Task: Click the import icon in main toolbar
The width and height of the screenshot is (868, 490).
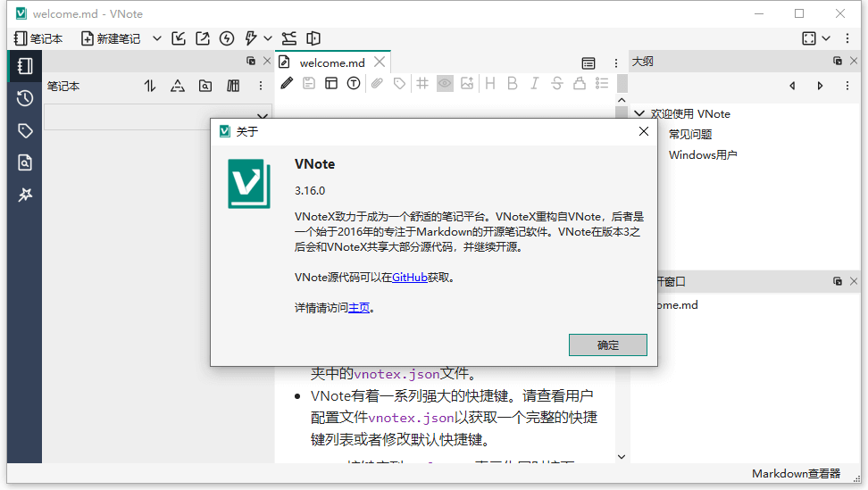Action: pos(179,38)
